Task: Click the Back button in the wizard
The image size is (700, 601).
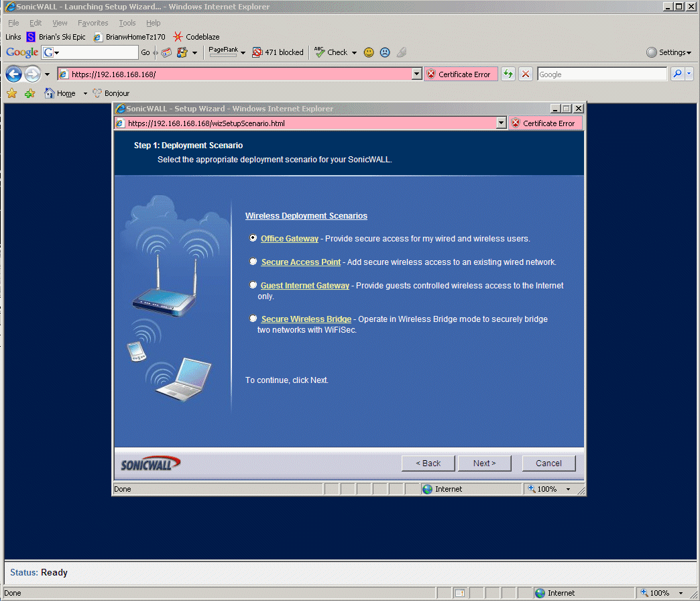Action: [x=428, y=463]
